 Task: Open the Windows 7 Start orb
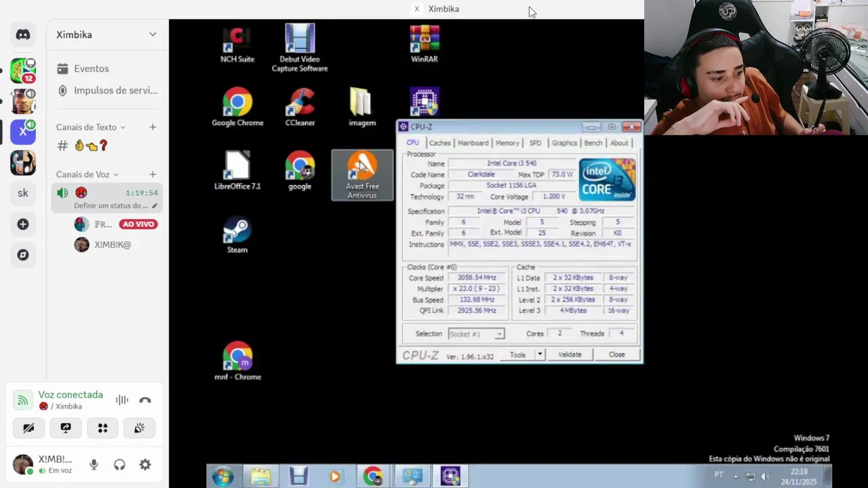(222, 476)
